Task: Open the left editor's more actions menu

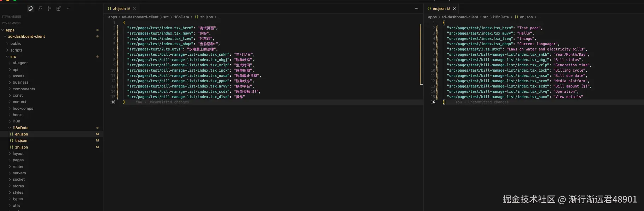Action: point(417,8)
